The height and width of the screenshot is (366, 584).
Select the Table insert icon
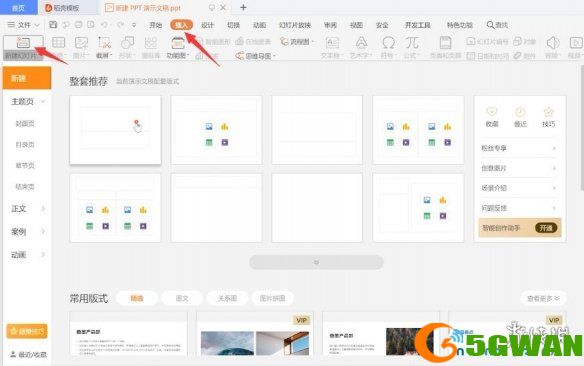[x=58, y=43]
